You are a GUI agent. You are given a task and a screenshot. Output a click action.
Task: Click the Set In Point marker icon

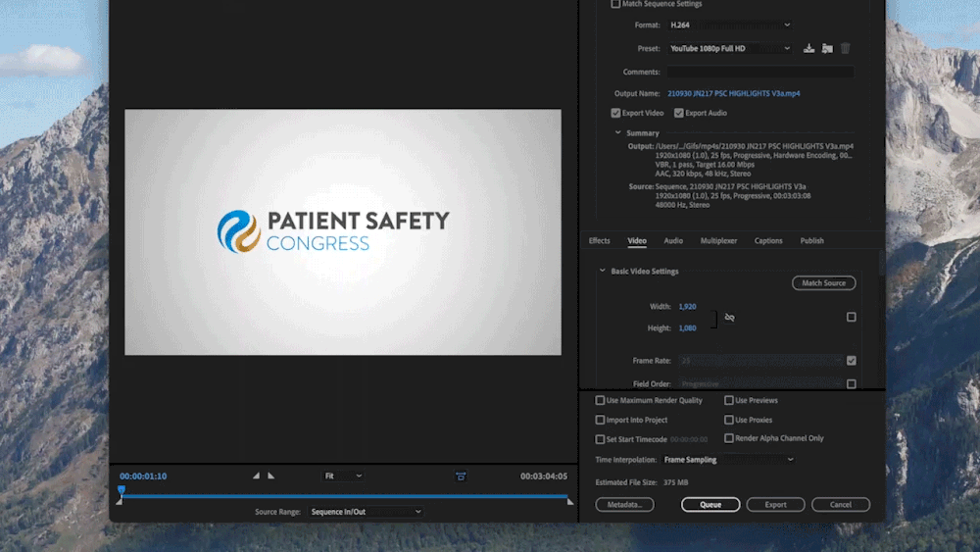click(256, 476)
